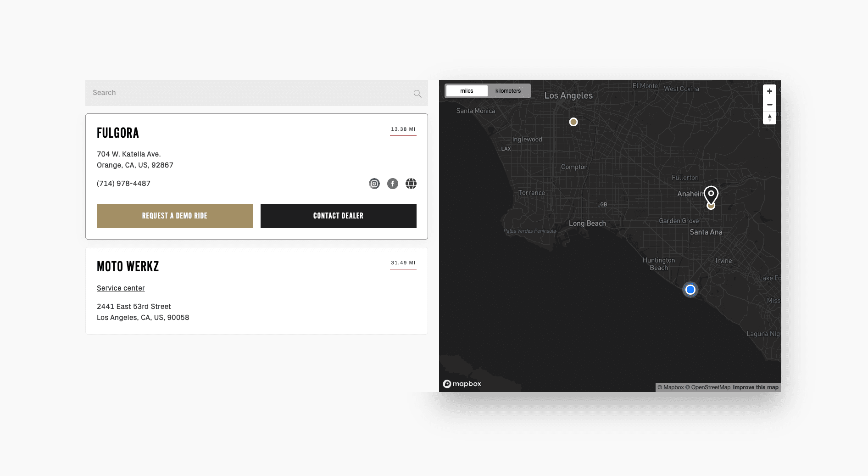Click address 704 W. Katella Ave.
Viewport: 868px width, 476px height.
pos(129,154)
